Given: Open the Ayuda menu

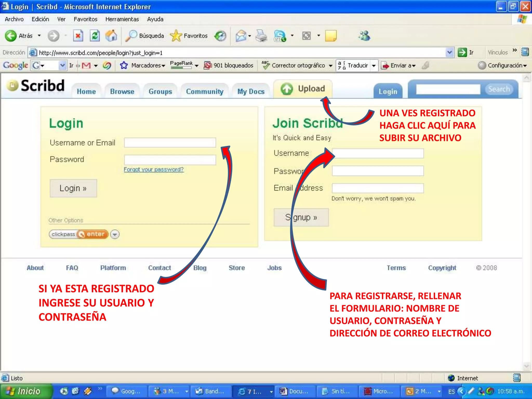Looking at the screenshot, I should (155, 19).
